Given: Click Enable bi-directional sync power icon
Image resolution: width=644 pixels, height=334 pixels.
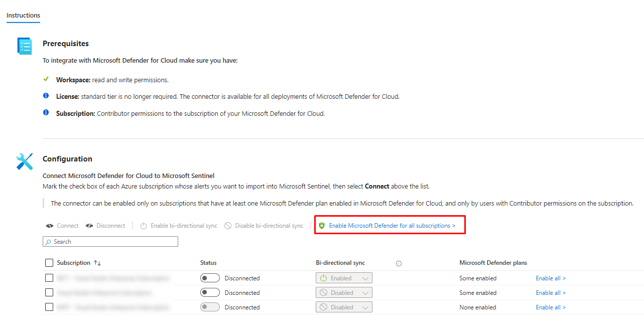Looking at the screenshot, I should (x=144, y=226).
